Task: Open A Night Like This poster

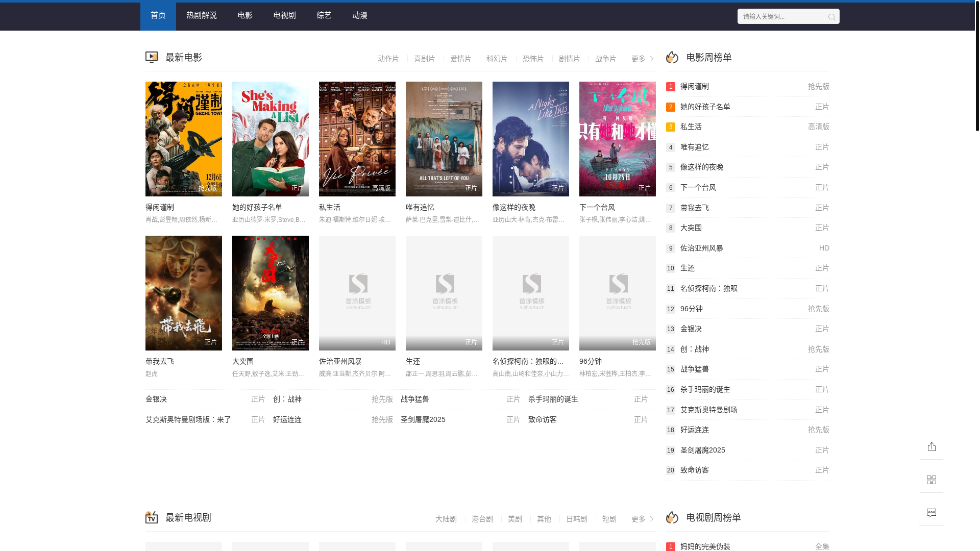Action: click(531, 139)
